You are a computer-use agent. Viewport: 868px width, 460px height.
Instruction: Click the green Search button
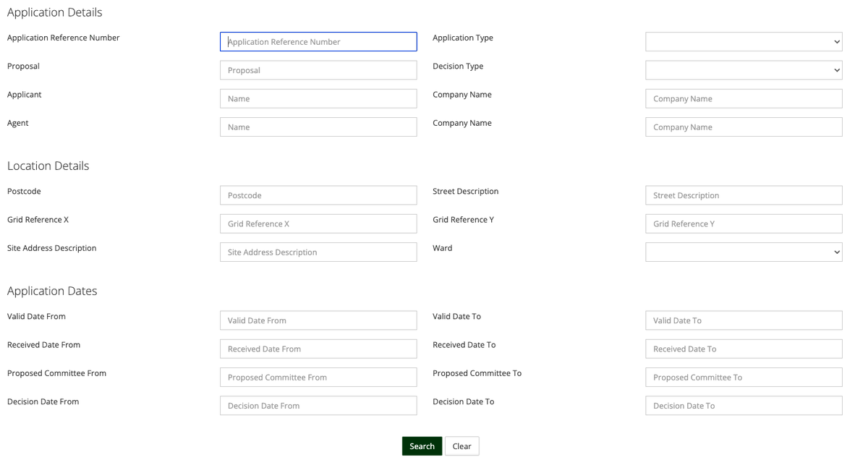click(x=422, y=446)
